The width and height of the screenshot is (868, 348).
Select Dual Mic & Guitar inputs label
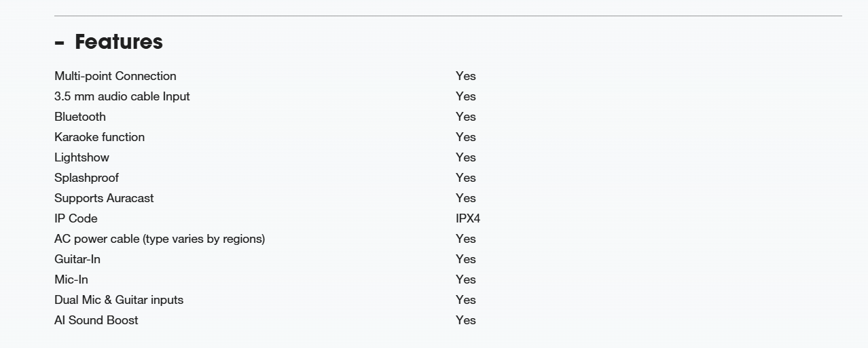[119, 300]
